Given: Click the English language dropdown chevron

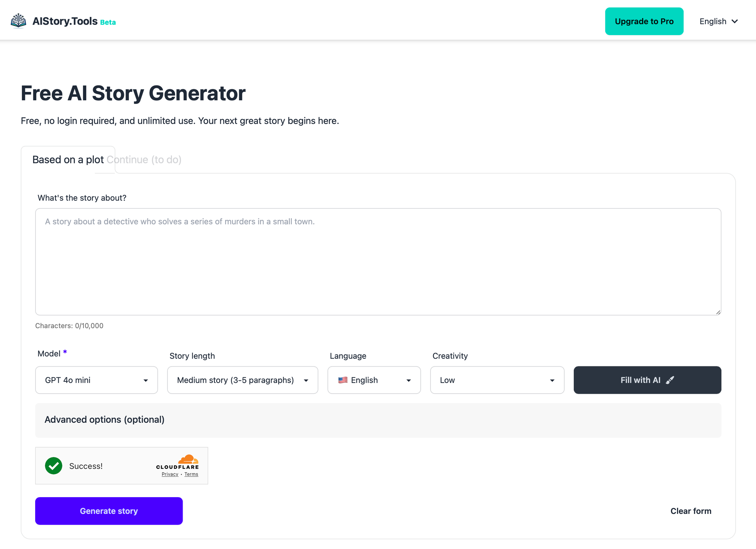Looking at the screenshot, I should click(409, 380).
